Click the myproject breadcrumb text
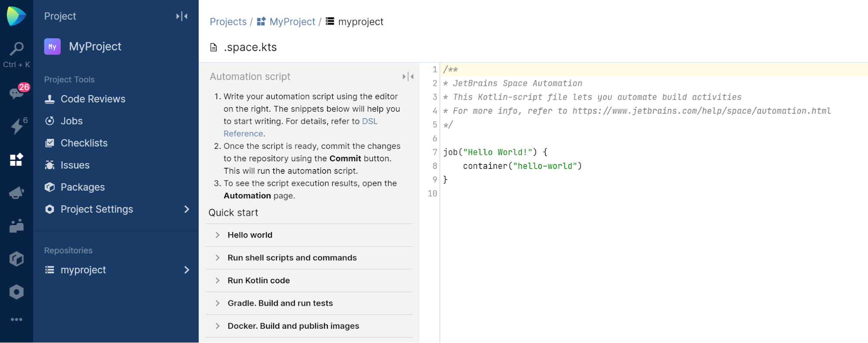 point(361,22)
